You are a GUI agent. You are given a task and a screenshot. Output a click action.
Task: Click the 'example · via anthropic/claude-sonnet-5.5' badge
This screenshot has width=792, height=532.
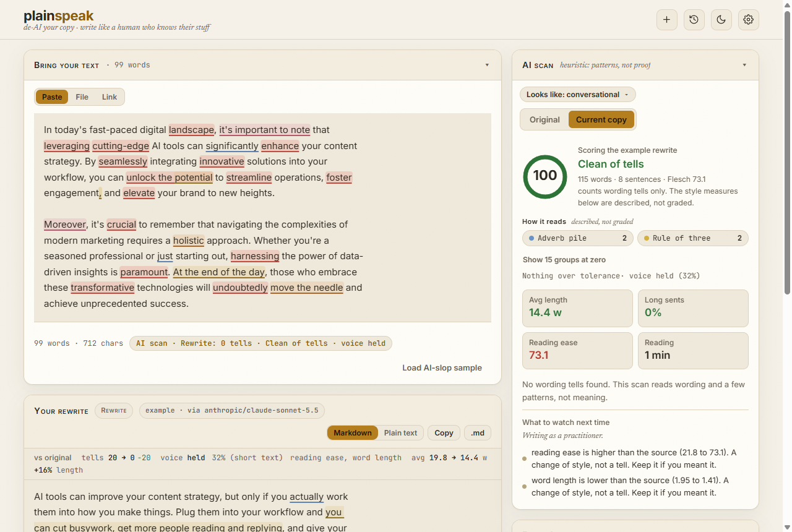click(x=232, y=411)
